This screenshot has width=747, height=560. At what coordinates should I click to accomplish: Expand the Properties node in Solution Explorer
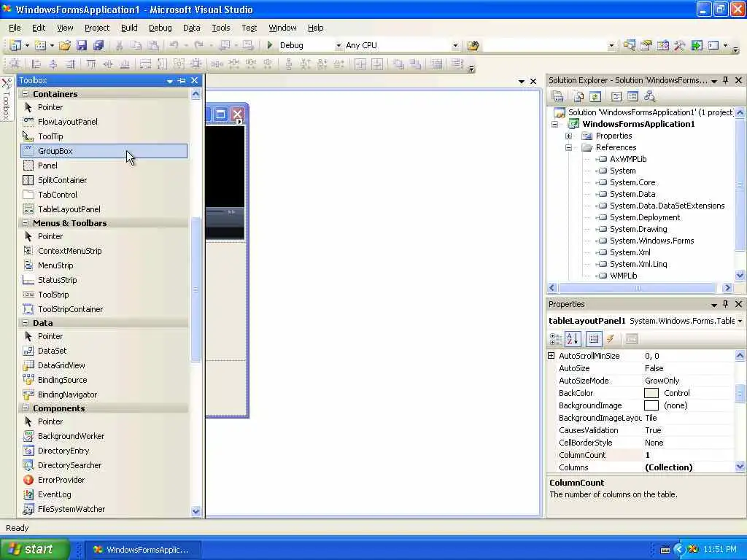pos(569,136)
